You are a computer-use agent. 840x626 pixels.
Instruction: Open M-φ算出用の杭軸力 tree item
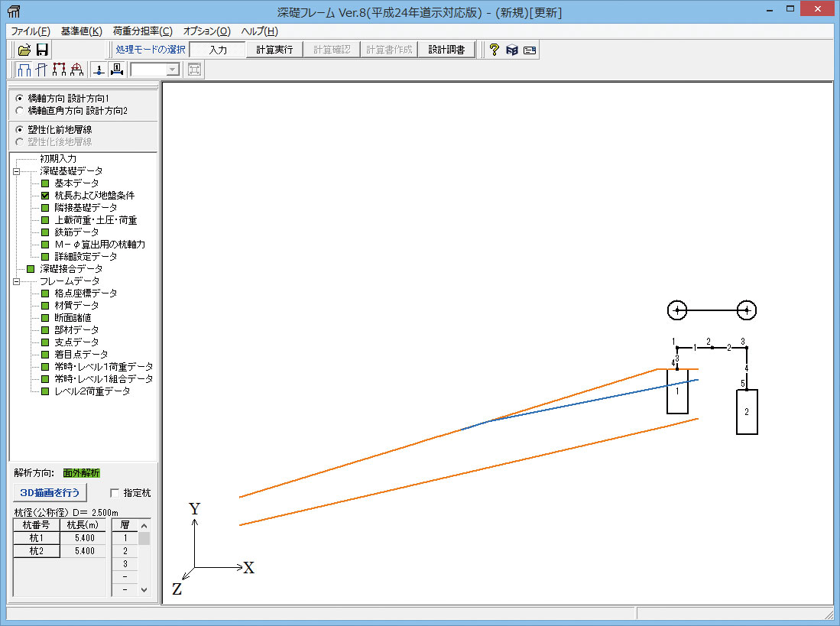pyautogui.click(x=99, y=244)
